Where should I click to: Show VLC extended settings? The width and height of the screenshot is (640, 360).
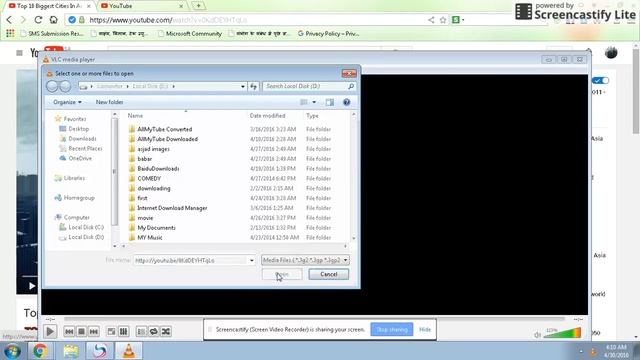(x=123, y=331)
